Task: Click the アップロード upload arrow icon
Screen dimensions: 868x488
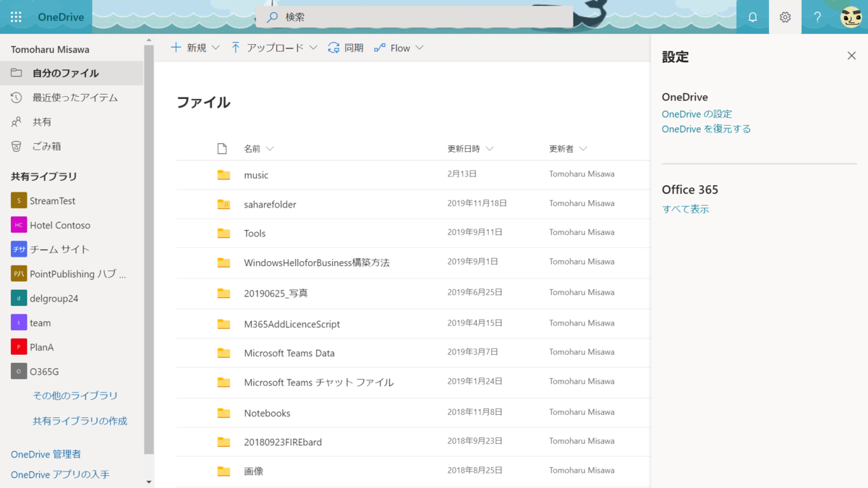Action: [x=235, y=47]
